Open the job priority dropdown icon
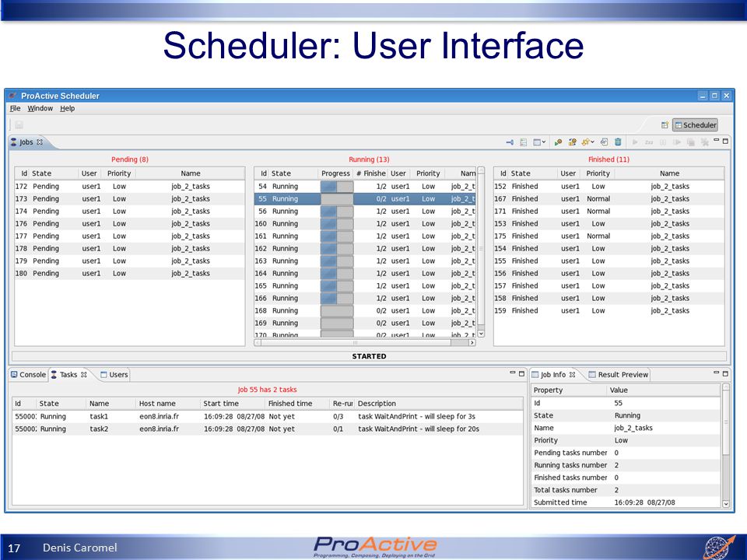Image resolution: width=747 pixels, height=560 pixels. [x=588, y=142]
